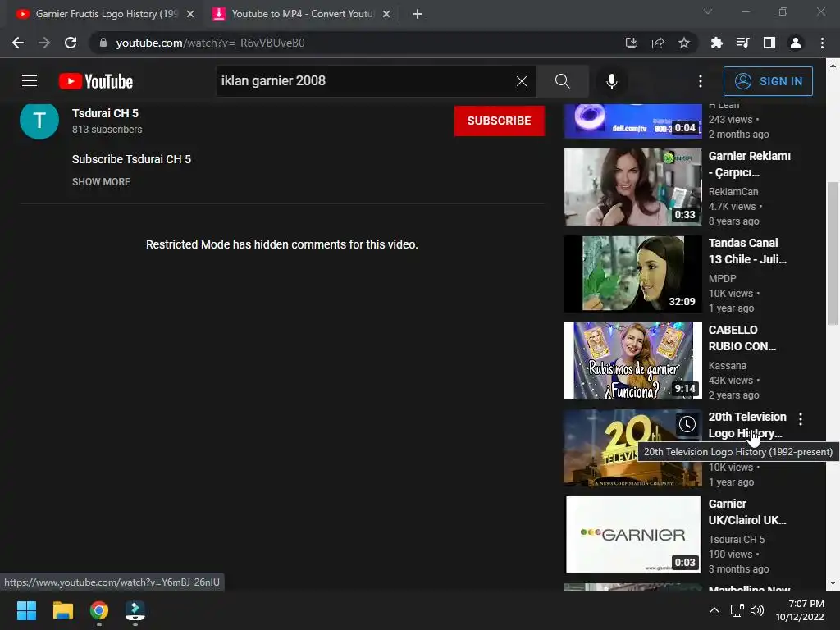Close the Youtube to MP4 tab

click(x=386, y=14)
